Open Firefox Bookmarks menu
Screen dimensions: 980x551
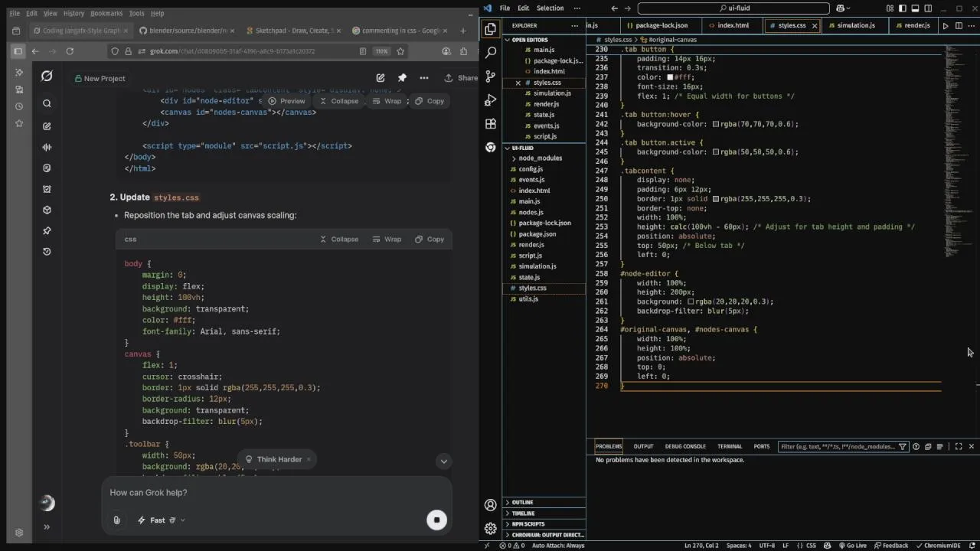click(106, 13)
